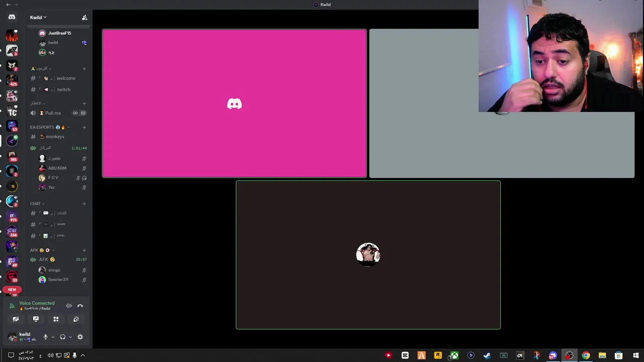Open Steam from the taskbar

tap(487, 355)
